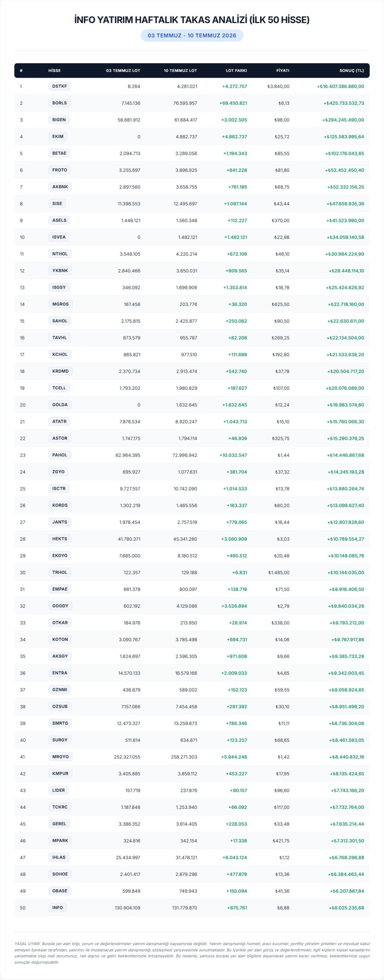The width and height of the screenshot is (384, 980).
Task: Click the MRGYO ticker badge
Action: pos(60,757)
